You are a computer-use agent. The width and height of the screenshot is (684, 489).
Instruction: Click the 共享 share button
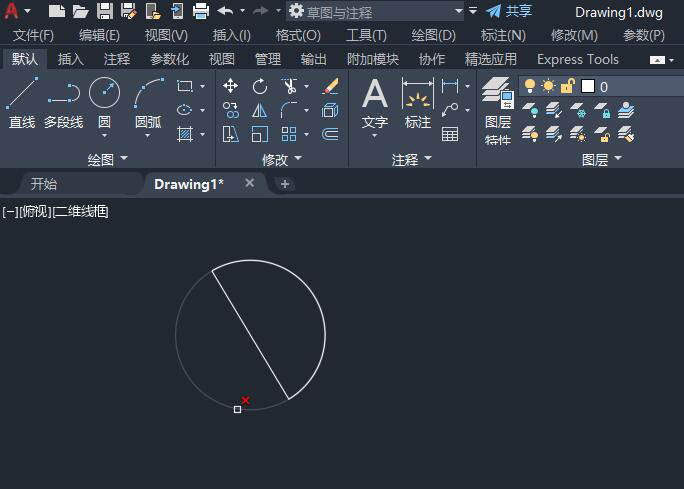509,11
